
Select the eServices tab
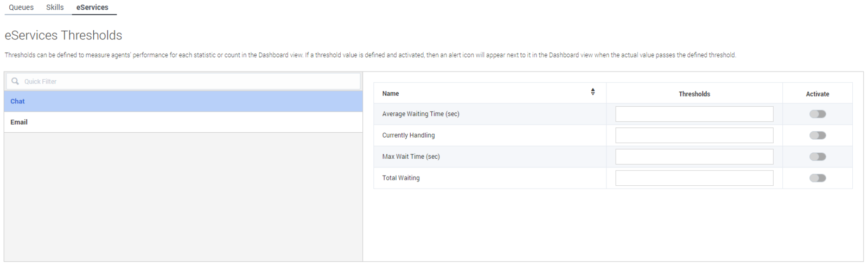tap(92, 8)
